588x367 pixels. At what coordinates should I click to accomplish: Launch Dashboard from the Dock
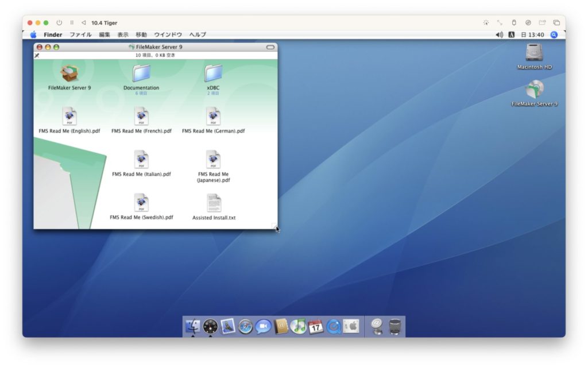click(210, 326)
